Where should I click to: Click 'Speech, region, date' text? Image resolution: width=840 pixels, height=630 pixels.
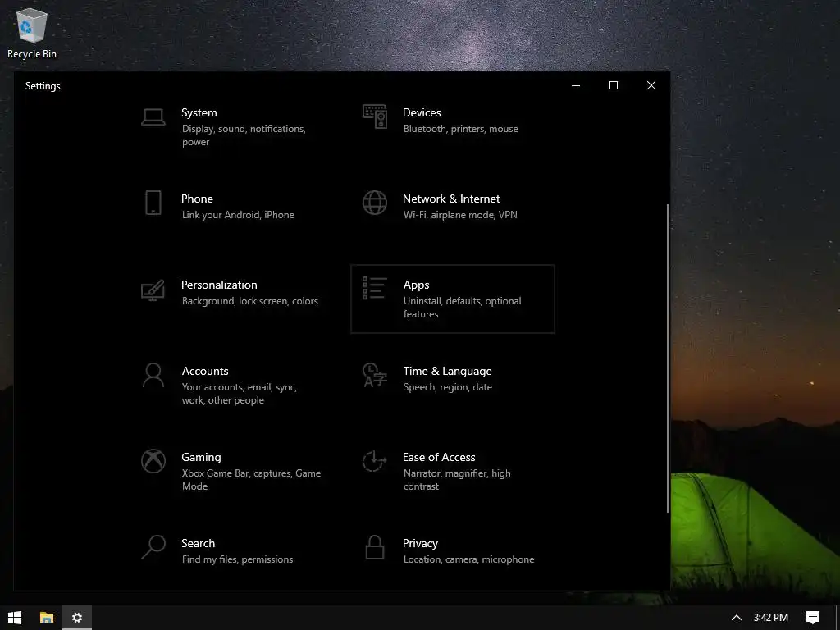tap(448, 387)
